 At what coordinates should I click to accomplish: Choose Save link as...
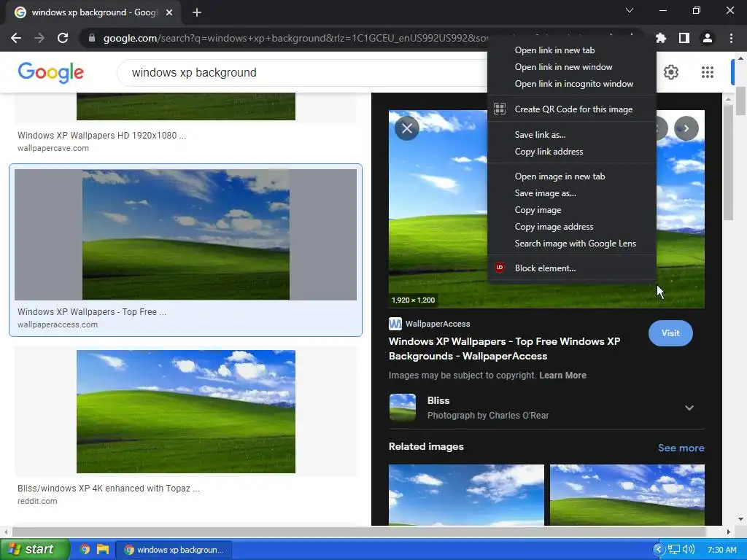(572, 135)
